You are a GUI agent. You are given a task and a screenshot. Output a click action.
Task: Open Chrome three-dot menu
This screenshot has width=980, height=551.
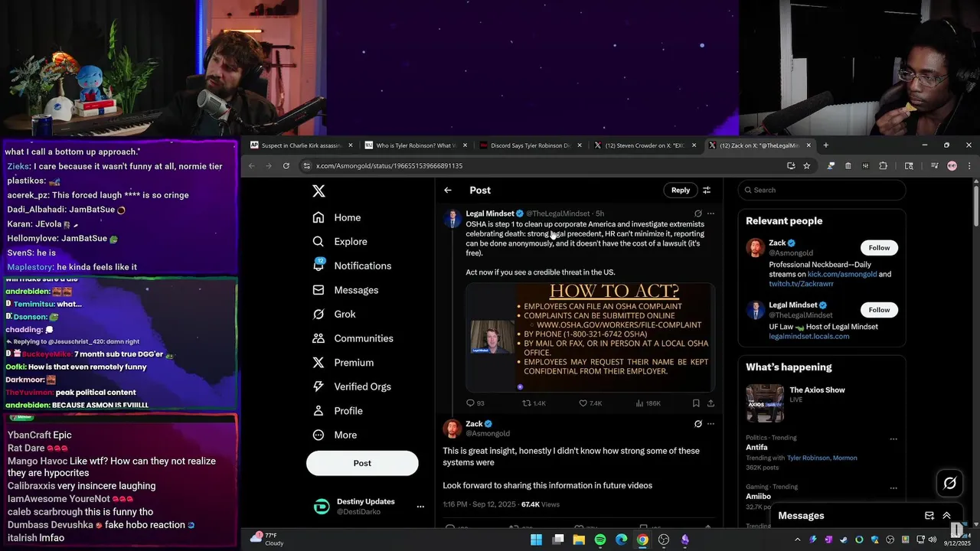[969, 166]
